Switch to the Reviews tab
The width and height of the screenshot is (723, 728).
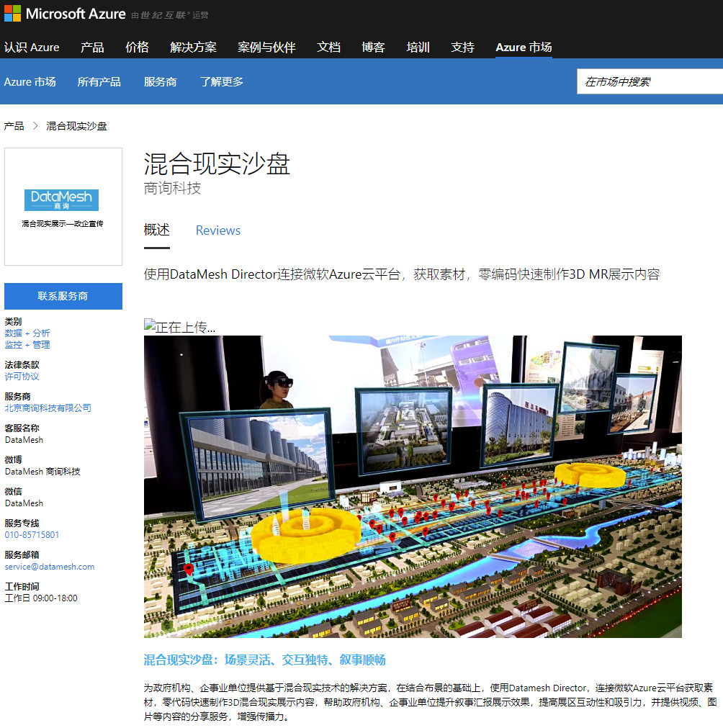point(217,230)
